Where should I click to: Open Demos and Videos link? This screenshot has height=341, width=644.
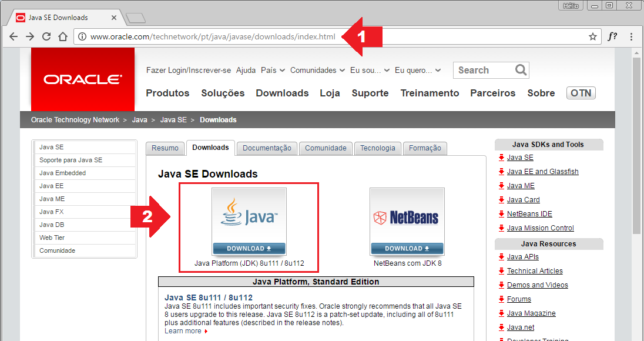(x=537, y=285)
